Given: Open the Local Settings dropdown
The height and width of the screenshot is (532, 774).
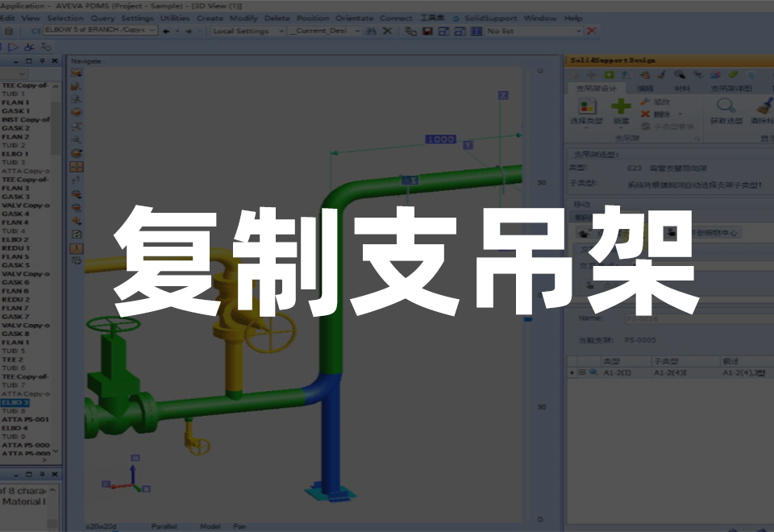Looking at the screenshot, I should point(281,31).
